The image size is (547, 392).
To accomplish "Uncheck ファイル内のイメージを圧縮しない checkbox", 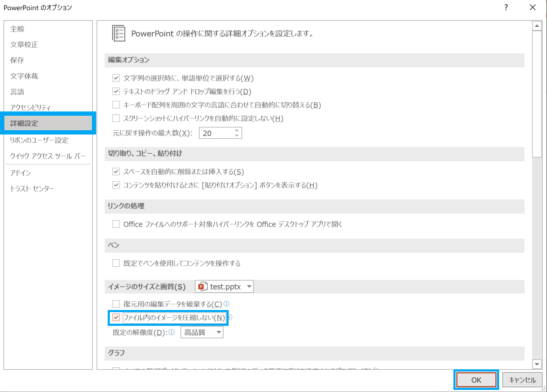I will pos(116,317).
